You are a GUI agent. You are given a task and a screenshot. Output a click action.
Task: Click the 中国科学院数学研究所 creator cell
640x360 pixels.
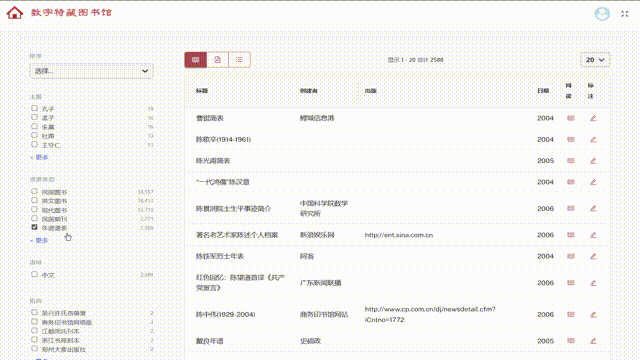[x=324, y=209]
